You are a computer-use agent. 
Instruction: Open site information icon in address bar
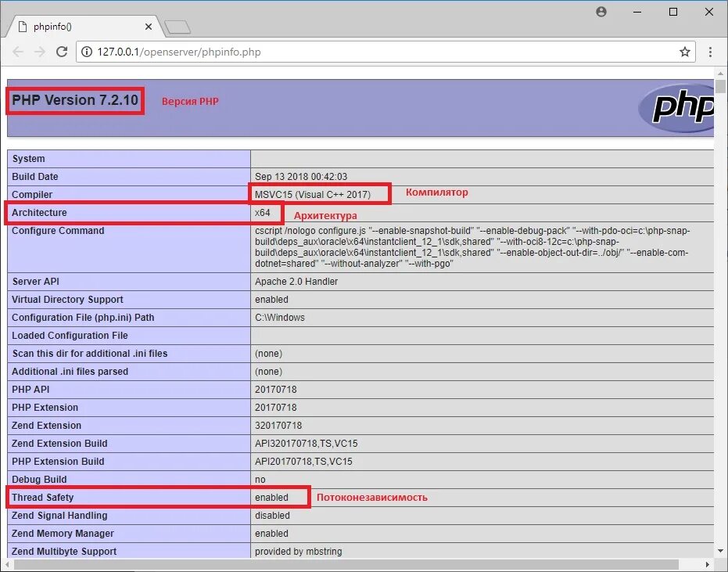tap(87, 52)
